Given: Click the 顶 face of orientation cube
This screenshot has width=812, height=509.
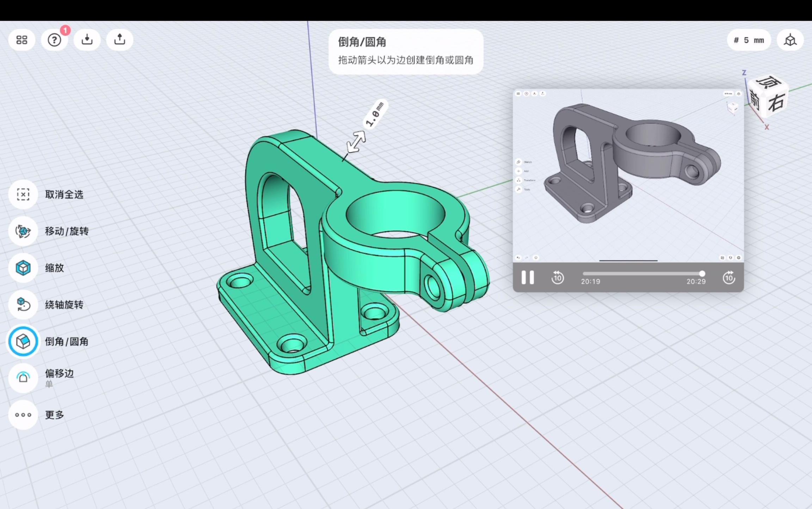Looking at the screenshot, I should [768, 82].
